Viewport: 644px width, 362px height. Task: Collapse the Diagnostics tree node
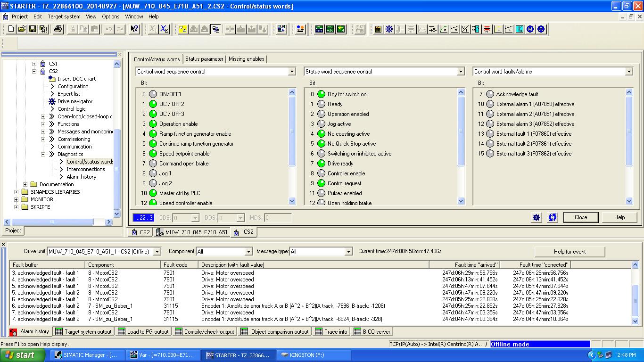(x=43, y=154)
